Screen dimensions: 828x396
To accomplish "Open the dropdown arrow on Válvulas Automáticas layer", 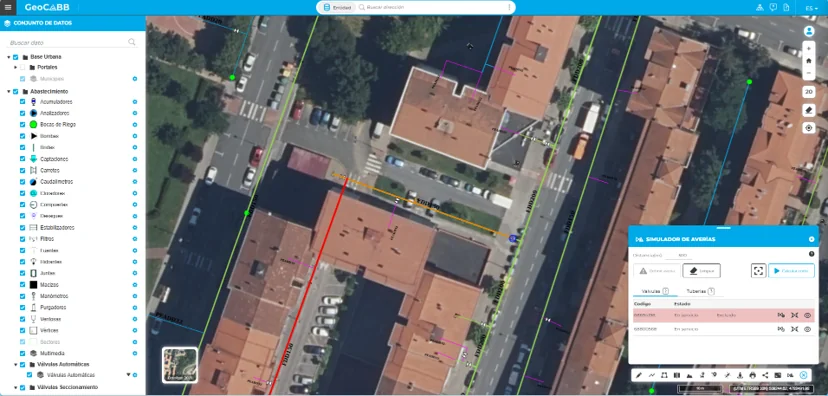I will click(128, 375).
